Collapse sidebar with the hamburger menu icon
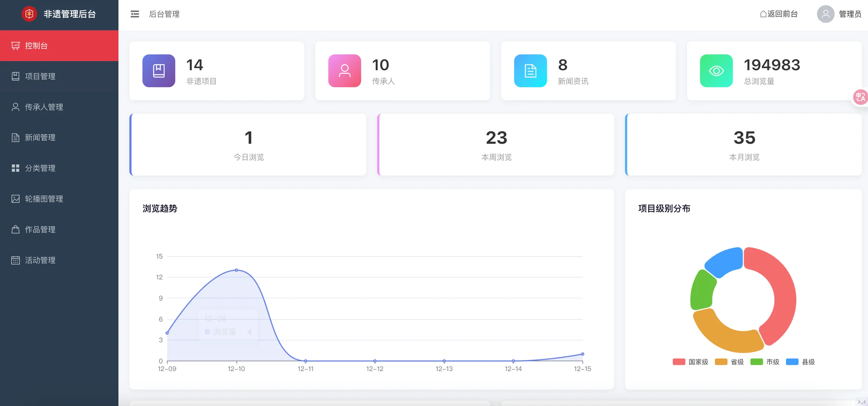 (135, 14)
